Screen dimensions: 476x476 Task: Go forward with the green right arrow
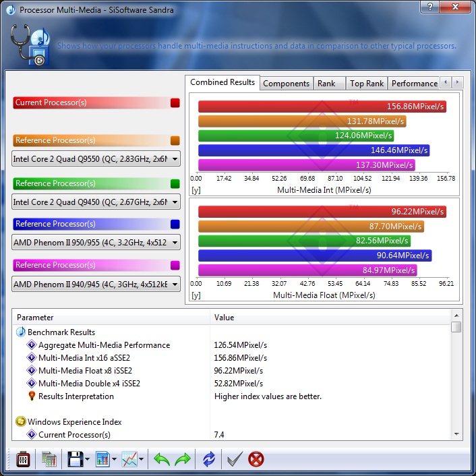pyautogui.click(x=183, y=459)
